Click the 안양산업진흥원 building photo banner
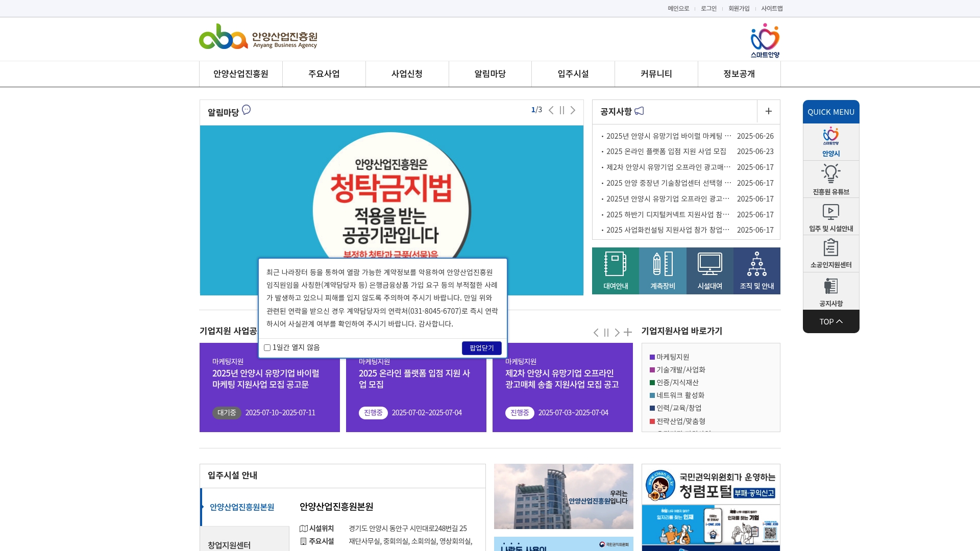Viewport: 980px width, 551px height. [563, 496]
